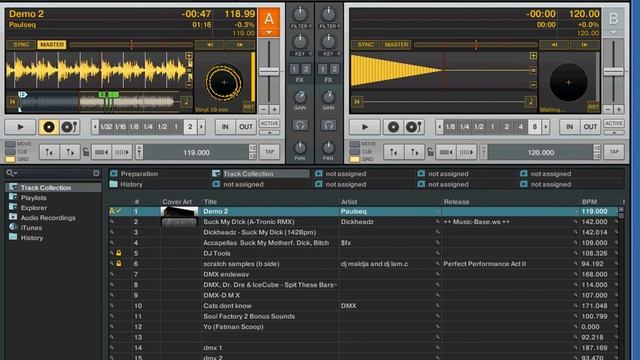The width and height of the screenshot is (640, 360).
Task: Select loop size 1/32 on Deck A
Action: point(106,127)
